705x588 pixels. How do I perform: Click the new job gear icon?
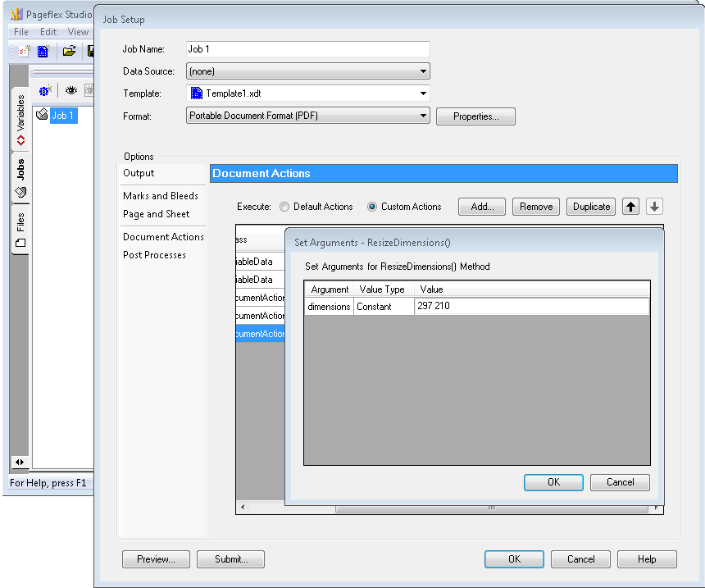pyautogui.click(x=45, y=90)
